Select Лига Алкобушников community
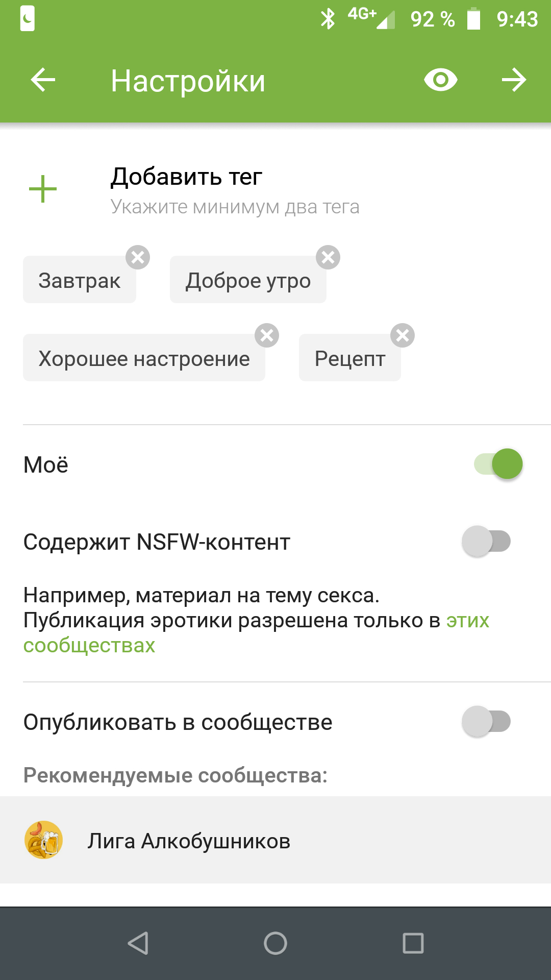The image size is (551, 980). [x=189, y=841]
